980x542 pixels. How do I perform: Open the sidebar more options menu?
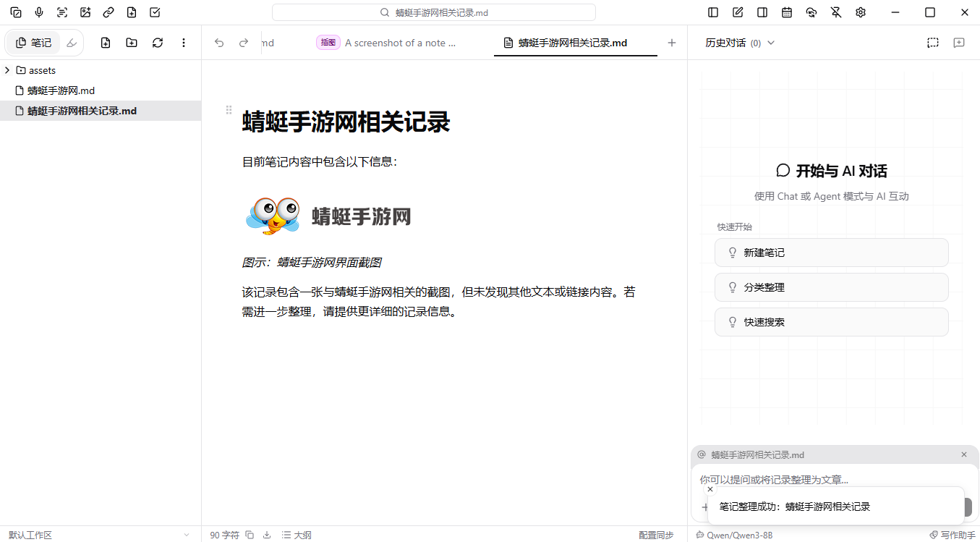click(x=184, y=43)
